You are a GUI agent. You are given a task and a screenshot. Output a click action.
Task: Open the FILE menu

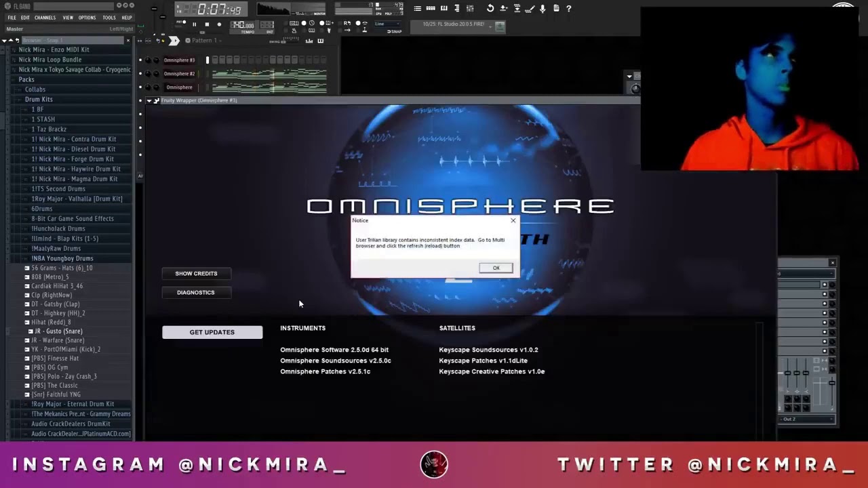click(12, 18)
